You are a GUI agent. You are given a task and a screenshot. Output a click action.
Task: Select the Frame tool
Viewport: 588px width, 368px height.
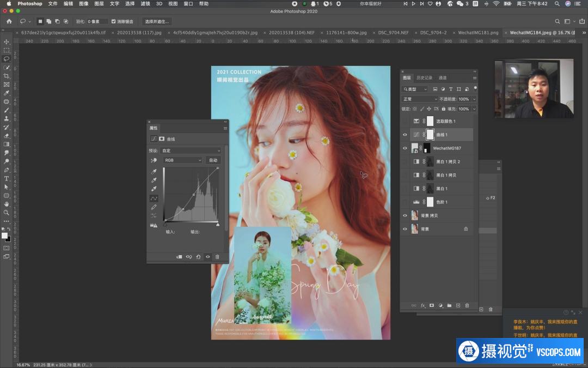point(7,85)
